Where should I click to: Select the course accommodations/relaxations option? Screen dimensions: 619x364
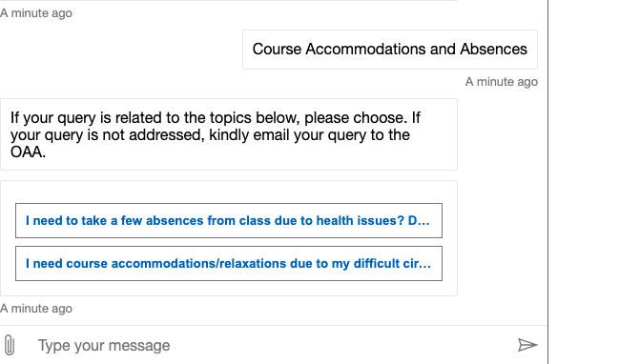pos(229,263)
